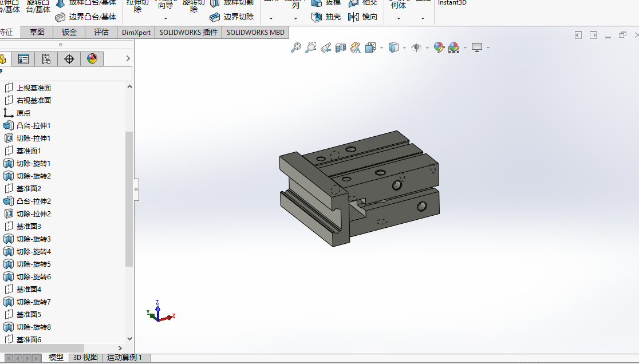Select the PropertyManager list tab icon

[x=23, y=59]
